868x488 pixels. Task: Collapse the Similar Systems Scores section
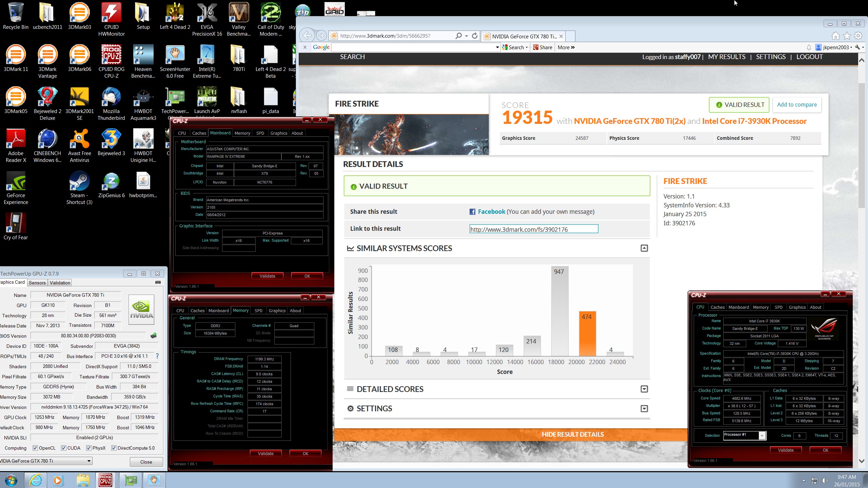point(644,248)
